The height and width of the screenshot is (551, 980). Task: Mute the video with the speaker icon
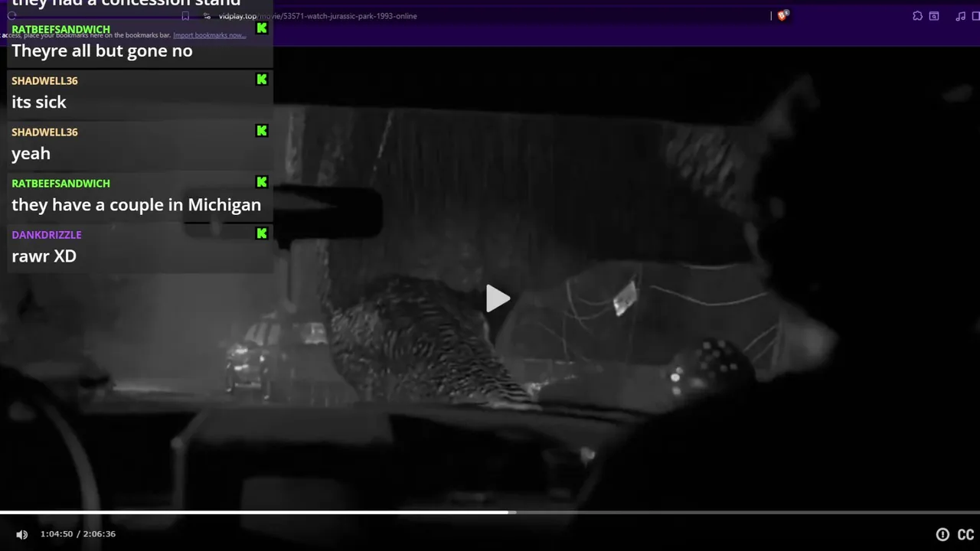point(22,534)
